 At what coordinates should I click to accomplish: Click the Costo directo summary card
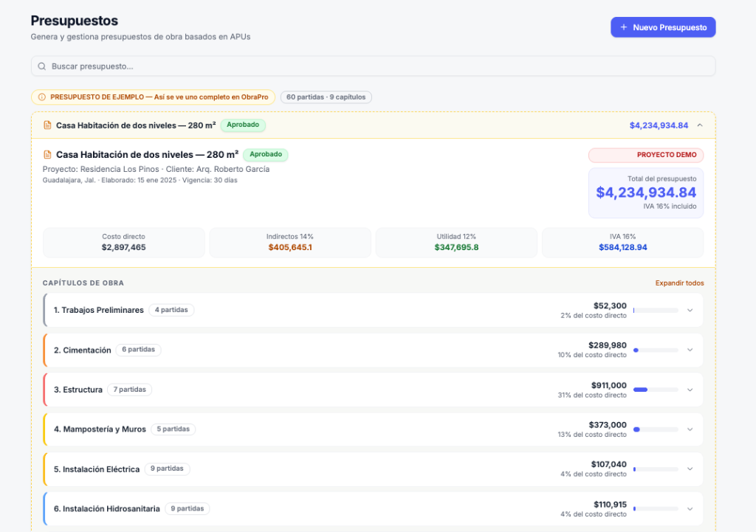coord(124,242)
